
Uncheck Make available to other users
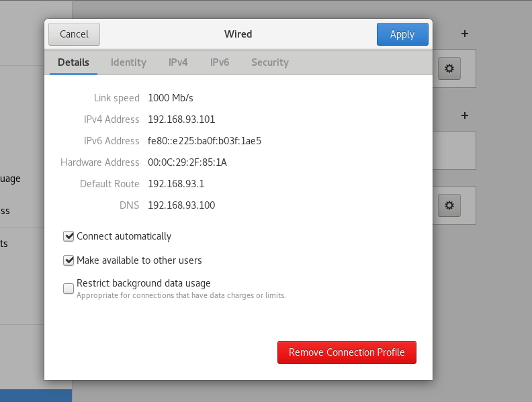(x=69, y=260)
